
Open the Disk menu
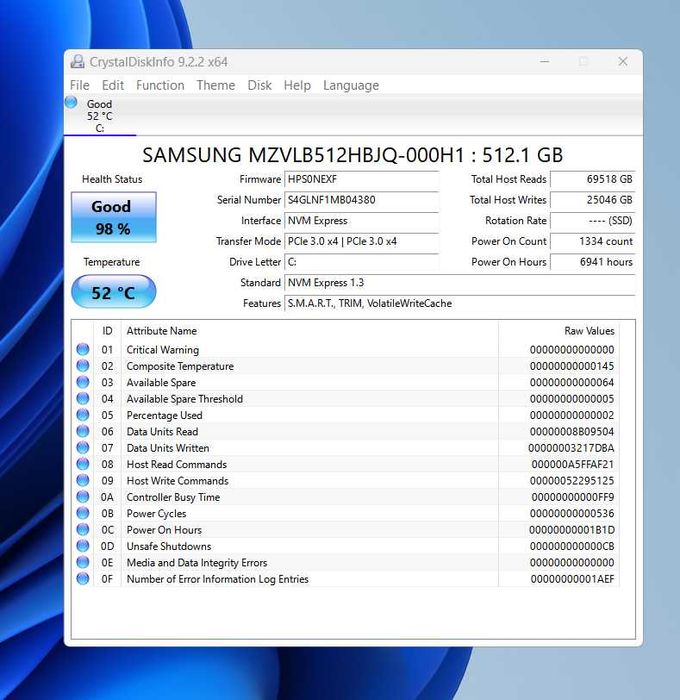(259, 85)
